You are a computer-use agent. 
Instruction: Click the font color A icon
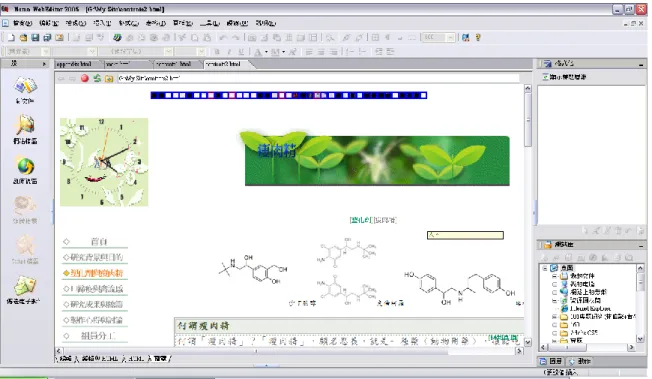click(258, 52)
